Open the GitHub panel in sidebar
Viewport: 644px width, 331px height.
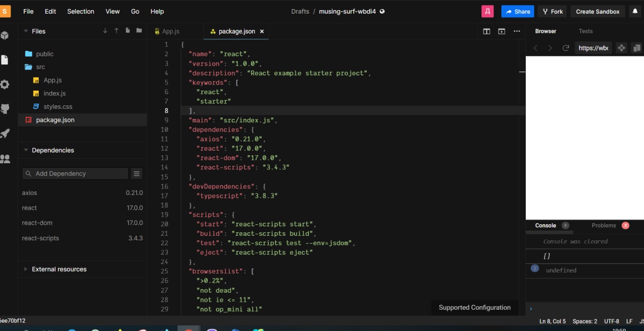[x=5, y=109]
